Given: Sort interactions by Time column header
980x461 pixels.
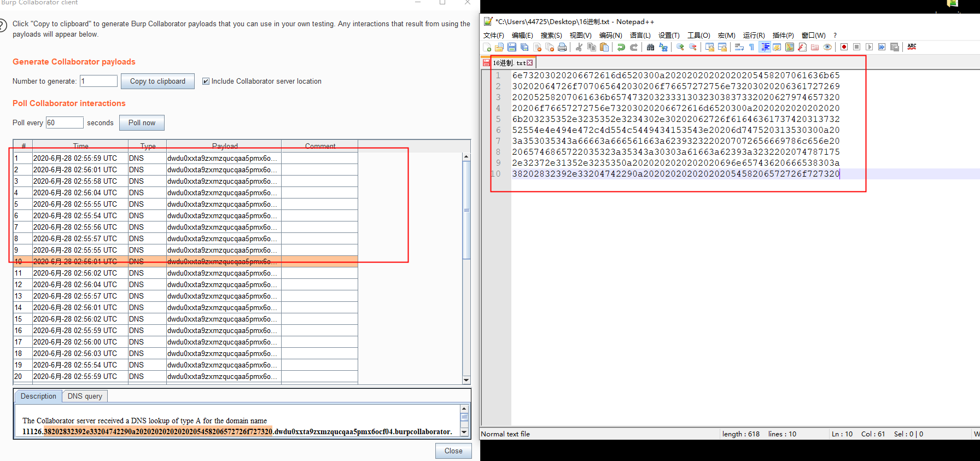Looking at the screenshot, I should [80, 146].
